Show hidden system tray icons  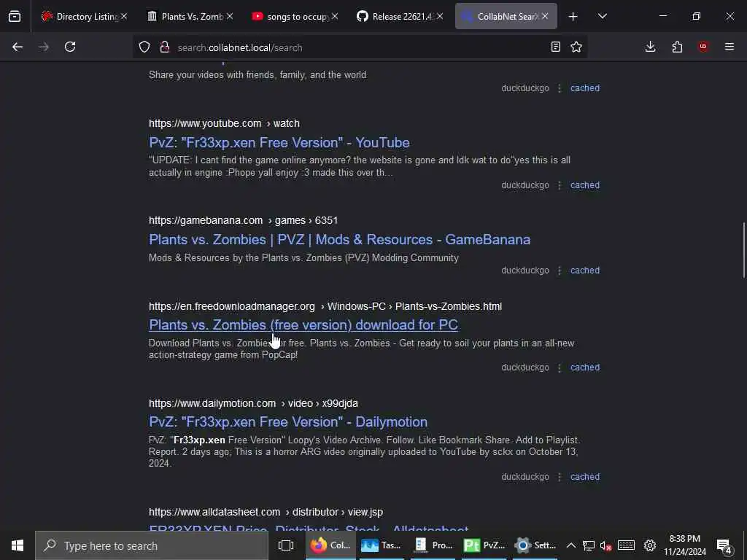point(570,545)
